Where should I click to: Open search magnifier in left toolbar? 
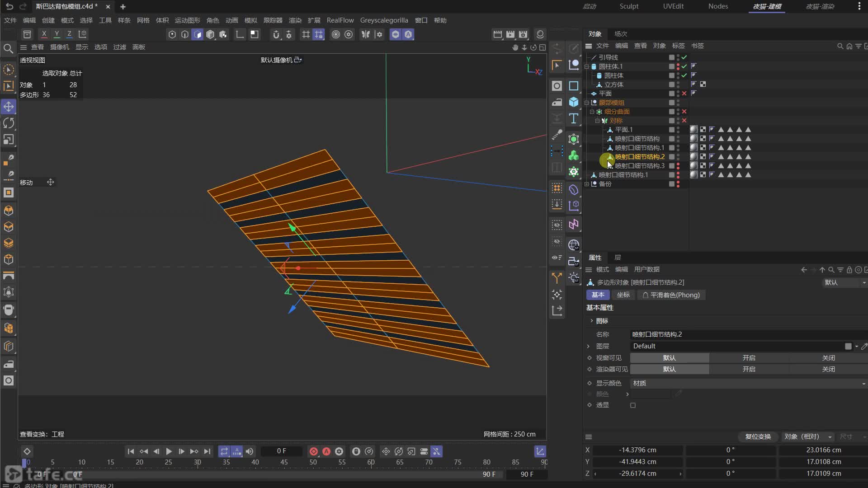click(x=8, y=48)
